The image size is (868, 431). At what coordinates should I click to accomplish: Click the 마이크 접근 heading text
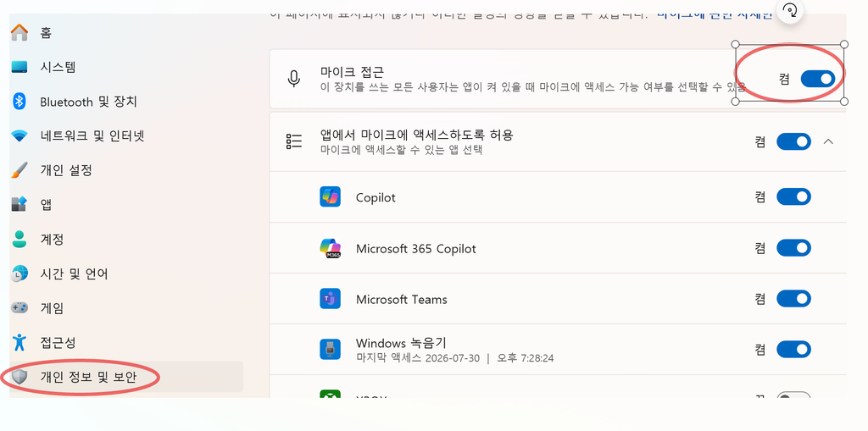[352, 72]
